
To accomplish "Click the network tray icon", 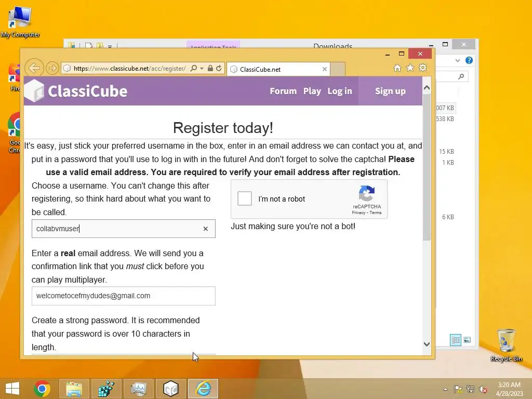I will (471, 389).
